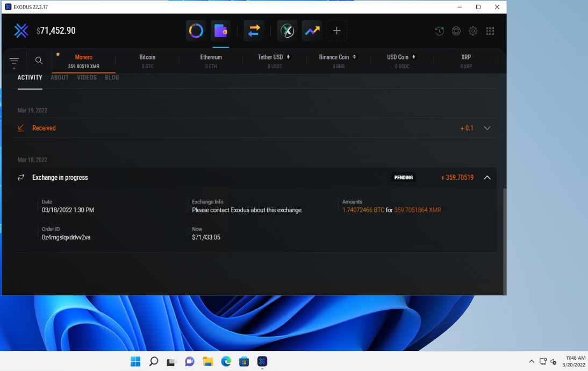Open the Wallet icon in top bar
The width and height of the screenshot is (588, 371).
click(x=220, y=31)
